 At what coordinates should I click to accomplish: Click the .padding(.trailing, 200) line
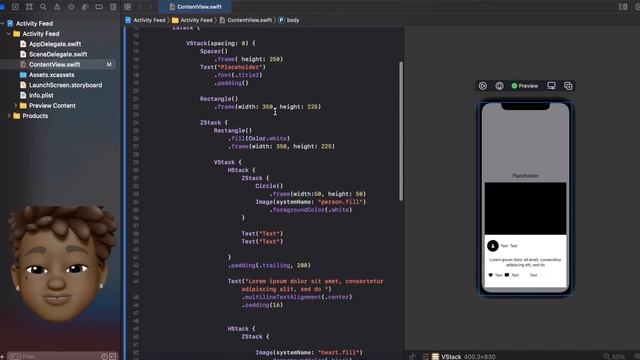click(x=269, y=265)
